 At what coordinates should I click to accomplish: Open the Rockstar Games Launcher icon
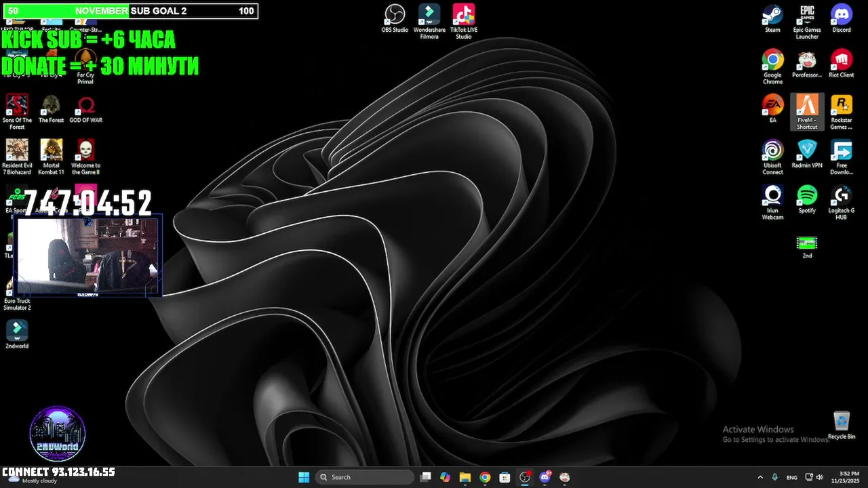842,112
